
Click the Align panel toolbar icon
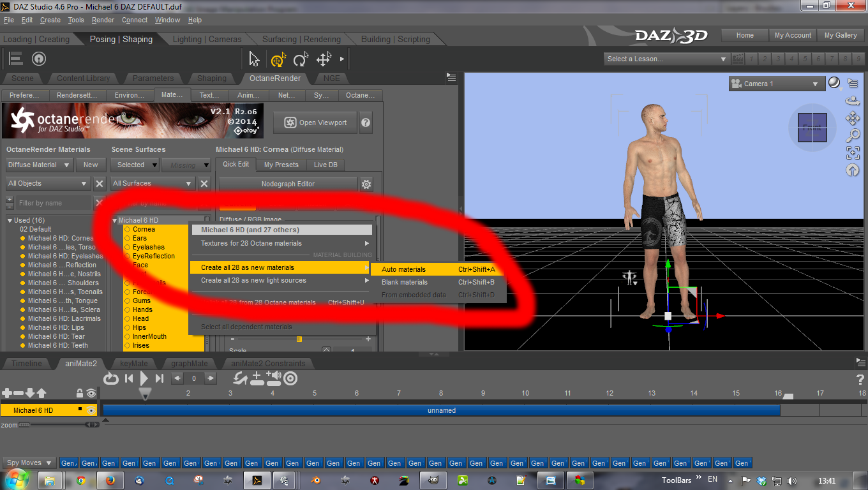point(16,59)
